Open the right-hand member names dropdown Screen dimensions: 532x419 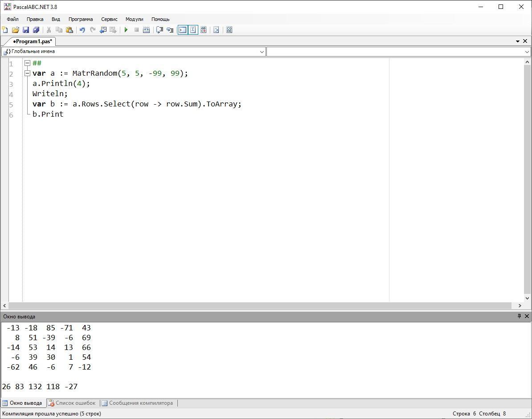[x=527, y=52]
